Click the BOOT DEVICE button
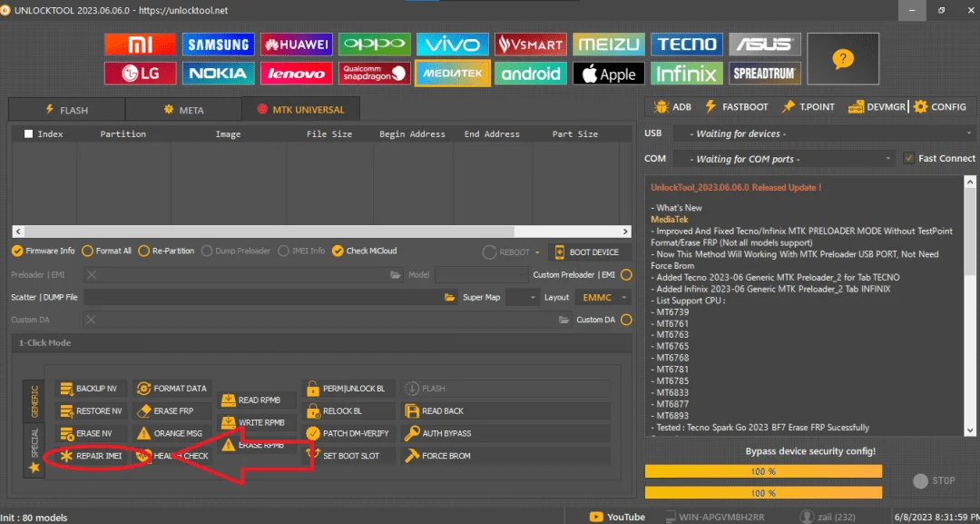 click(x=590, y=252)
